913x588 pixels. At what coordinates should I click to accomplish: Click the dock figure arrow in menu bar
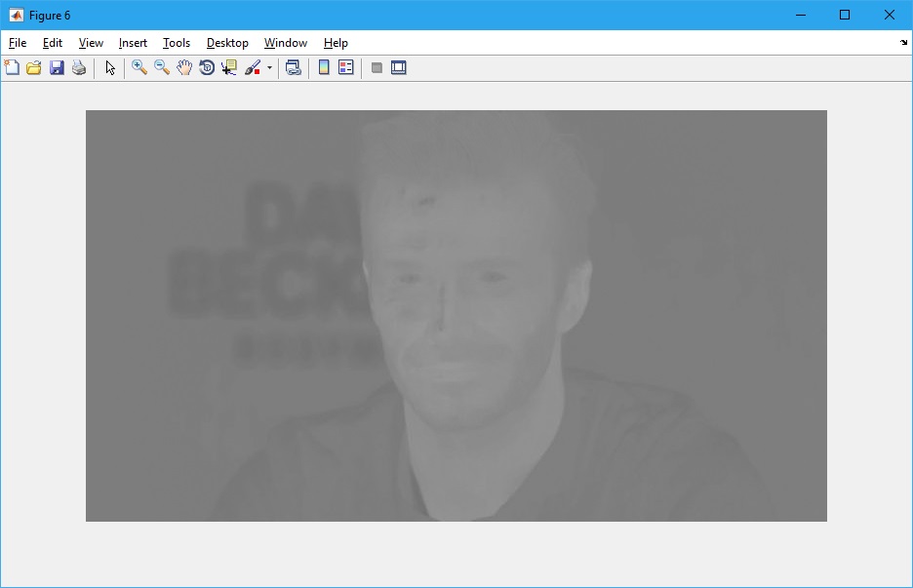[x=903, y=43]
